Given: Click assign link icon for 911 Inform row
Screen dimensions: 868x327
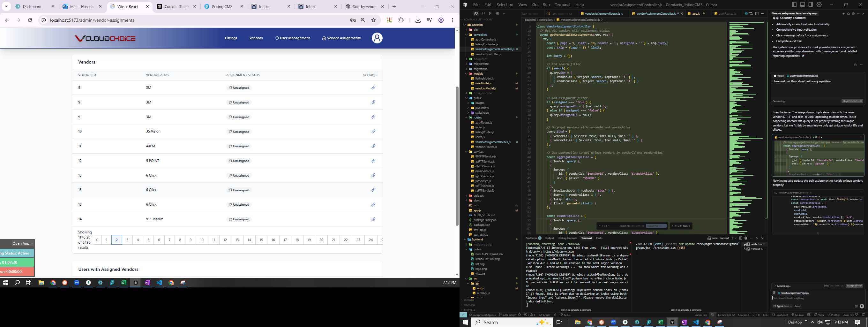Looking at the screenshot, I should 373,219.
